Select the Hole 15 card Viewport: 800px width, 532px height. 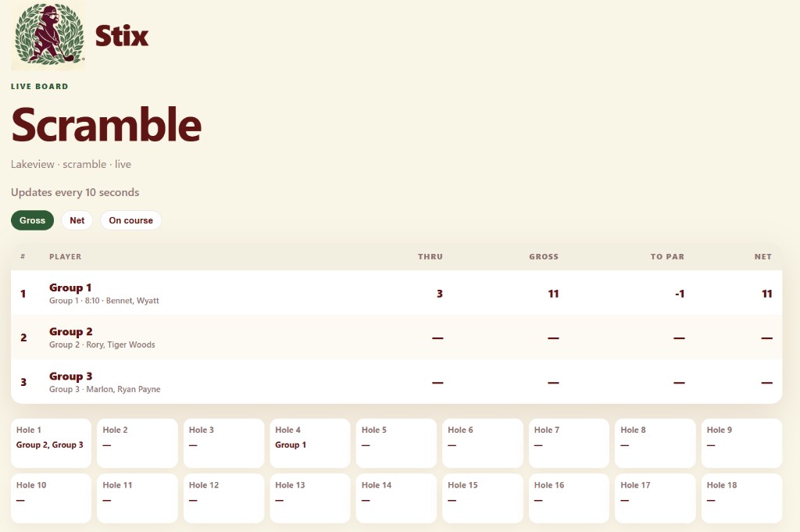[482, 498]
